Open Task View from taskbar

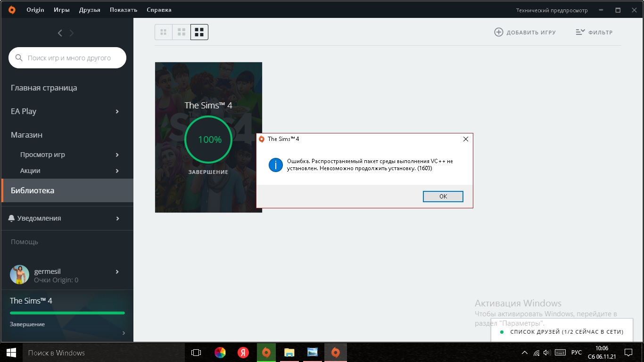coord(196,353)
